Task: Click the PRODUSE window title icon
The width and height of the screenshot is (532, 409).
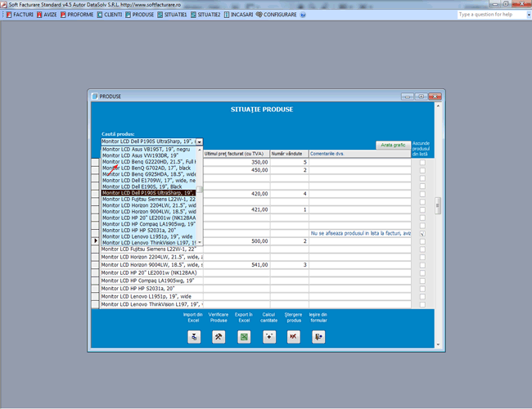Action: (95, 97)
